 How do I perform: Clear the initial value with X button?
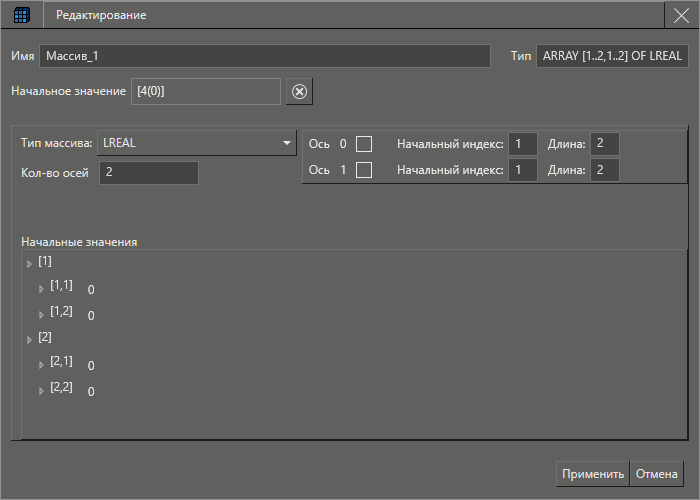click(x=299, y=92)
